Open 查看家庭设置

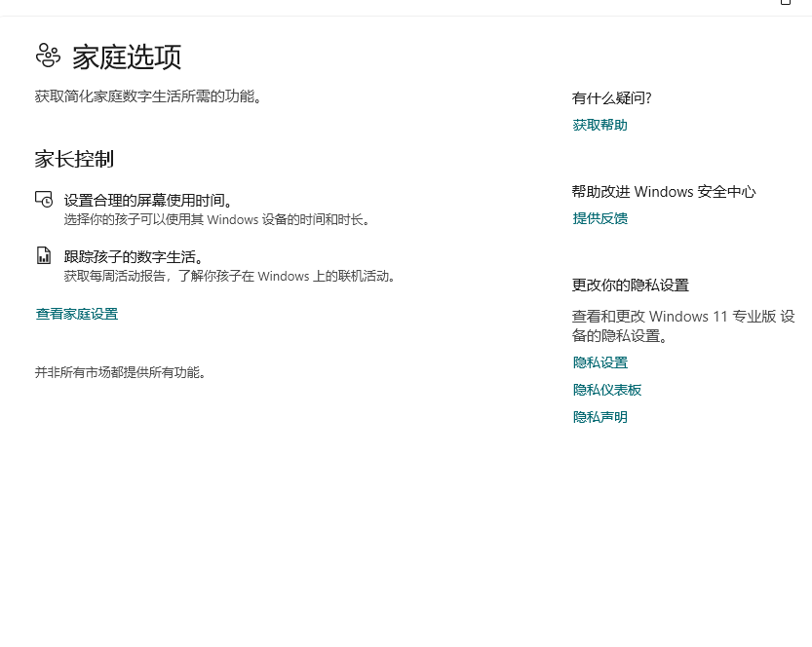(x=76, y=313)
